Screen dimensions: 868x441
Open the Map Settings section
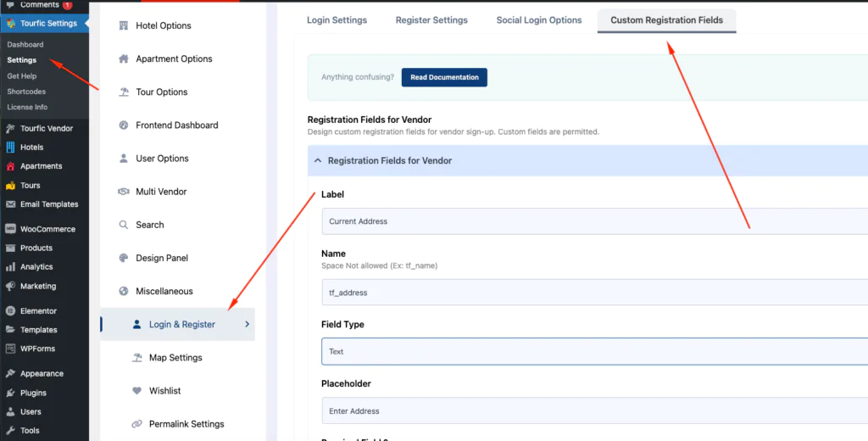pyautogui.click(x=177, y=357)
